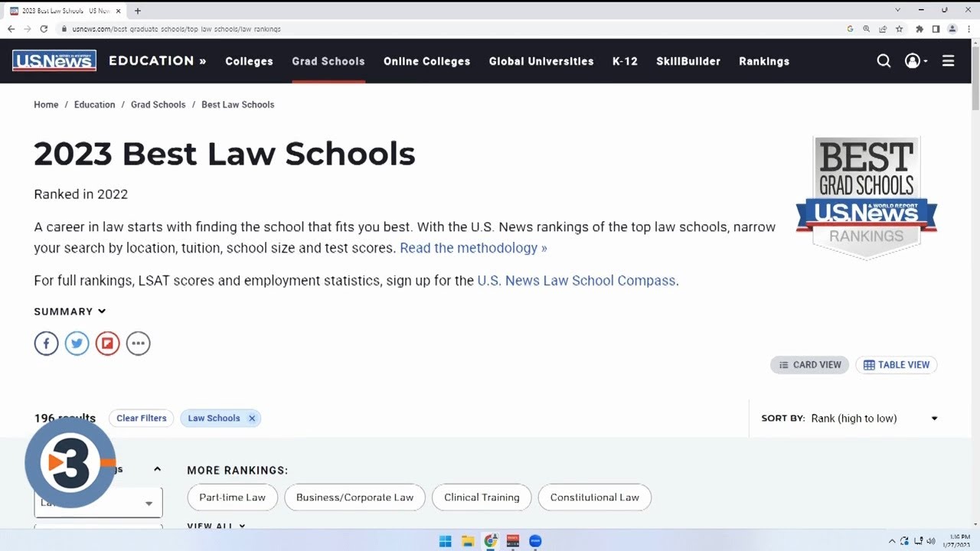Open the sidebar filter dropdown
Image resolution: width=980 pixels, height=551 pixels.
[x=98, y=503]
